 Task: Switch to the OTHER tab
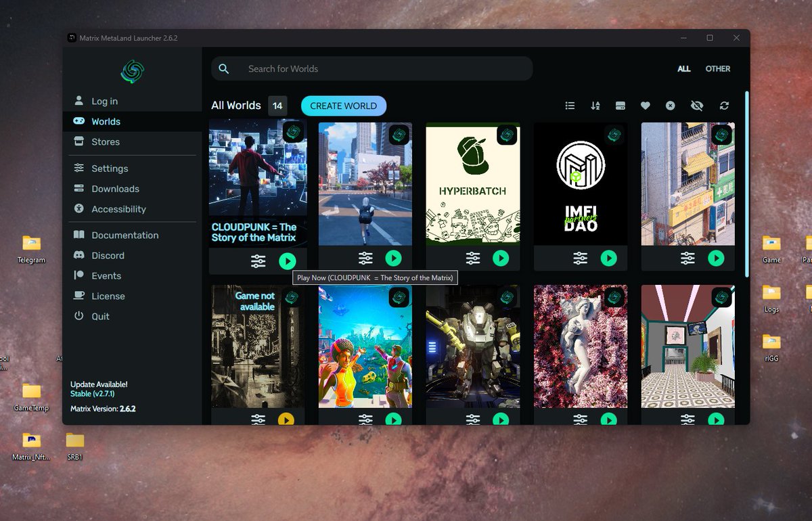click(x=718, y=69)
